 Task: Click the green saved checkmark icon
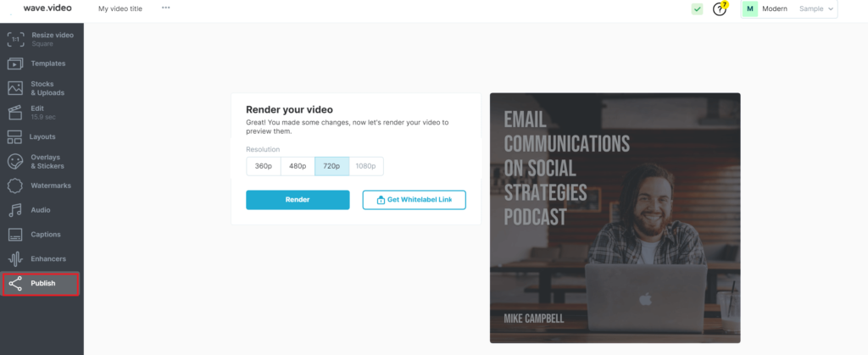tap(698, 9)
